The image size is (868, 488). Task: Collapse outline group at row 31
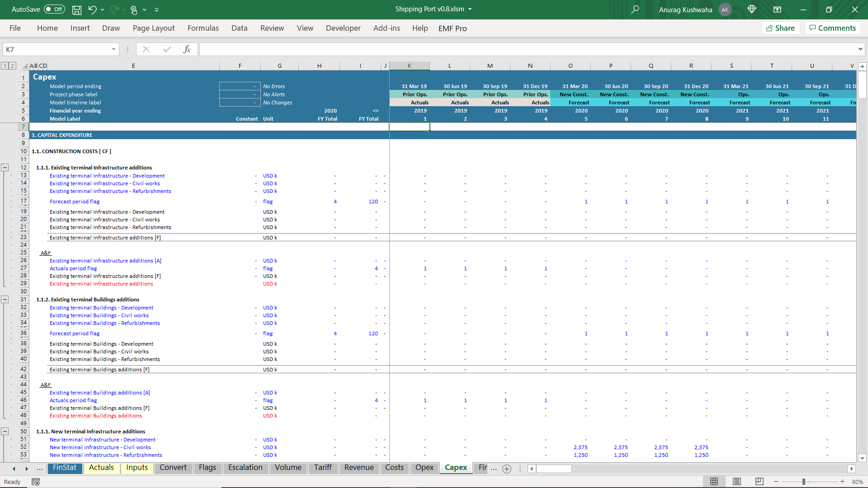coord(5,300)
